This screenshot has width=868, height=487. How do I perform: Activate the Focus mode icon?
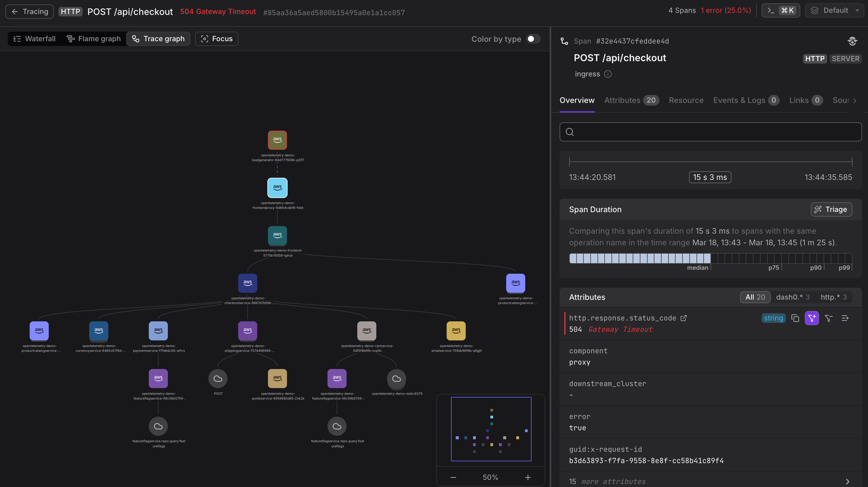pos(205,39)
